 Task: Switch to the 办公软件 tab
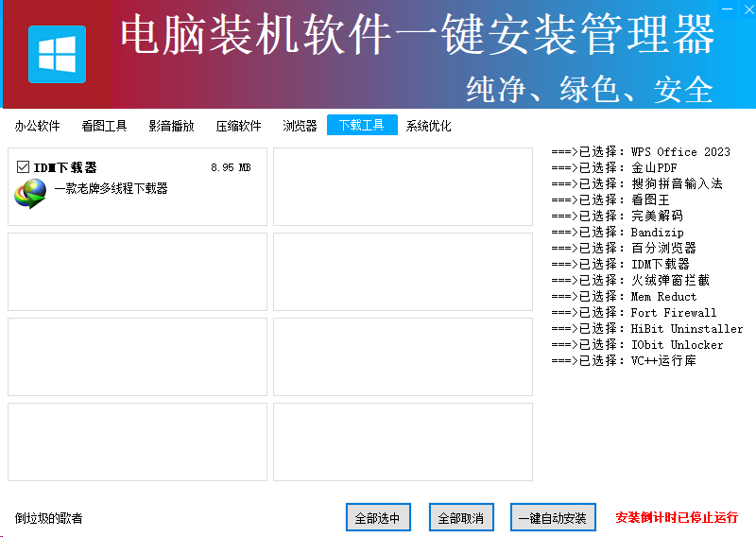pyautogui.click(x=37, y=126)
